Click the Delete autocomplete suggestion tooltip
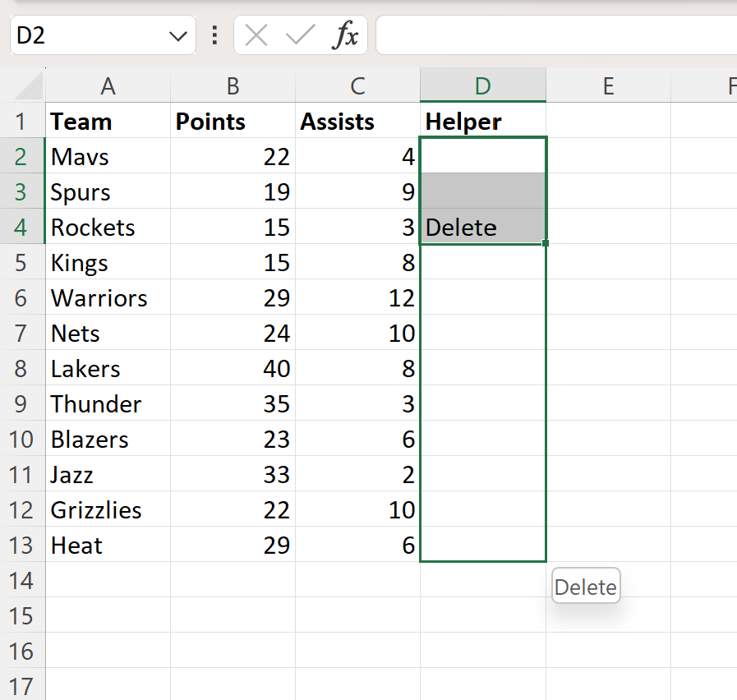Image resolution: width=737 pixels, height=700 pixels. click(x=585, y=587)
